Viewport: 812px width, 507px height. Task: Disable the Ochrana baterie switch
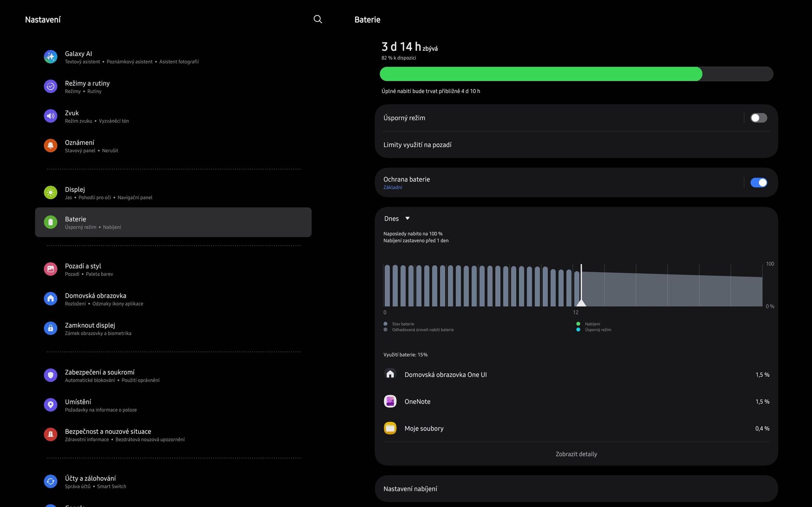point(758,183)
